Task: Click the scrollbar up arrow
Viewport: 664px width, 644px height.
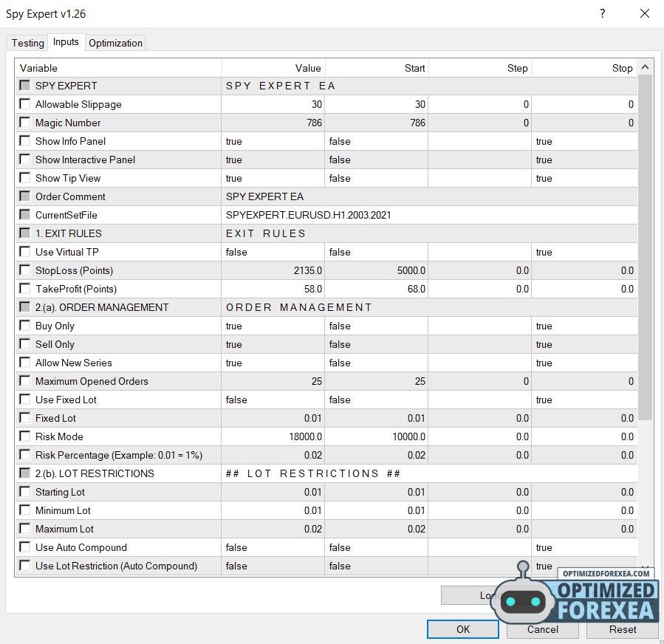Action: (x=645, y=67)
